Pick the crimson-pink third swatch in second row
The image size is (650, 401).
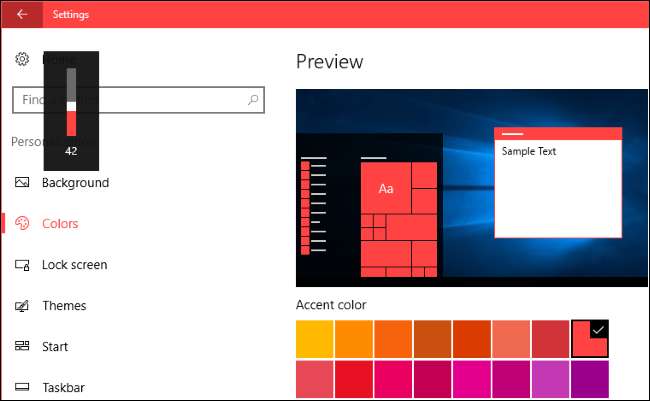click(393, 379)
